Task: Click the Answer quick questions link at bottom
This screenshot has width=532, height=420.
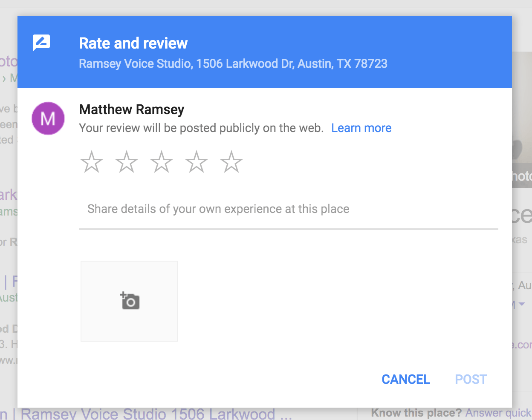Action: pos(498,413)
